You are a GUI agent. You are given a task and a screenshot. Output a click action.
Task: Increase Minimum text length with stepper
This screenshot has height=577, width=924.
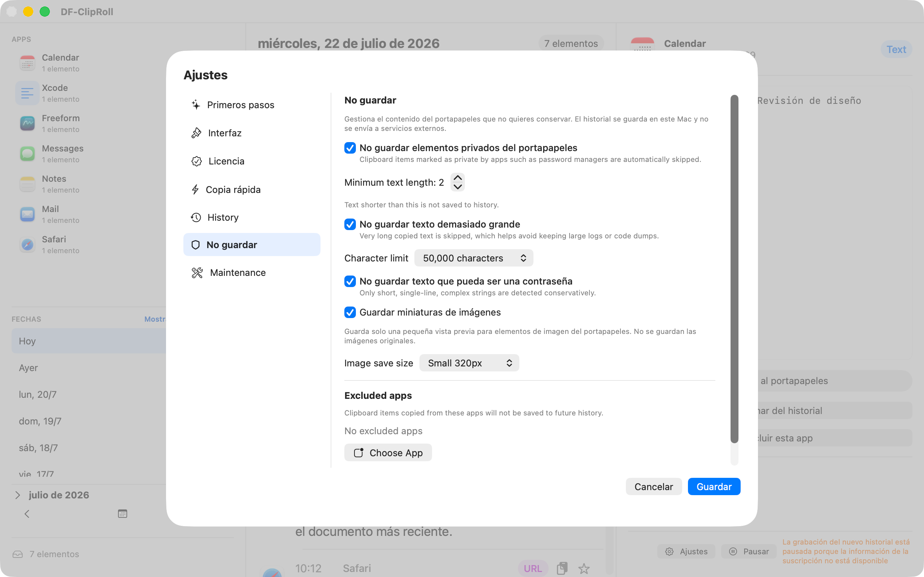[x=457, y=178]
